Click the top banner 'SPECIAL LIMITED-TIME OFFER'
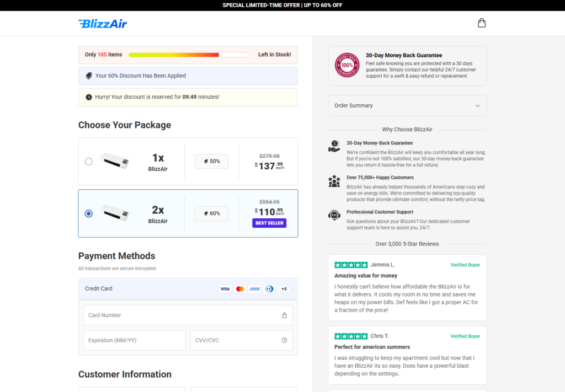Image resolution: width=565 pixels, height=392 pixels. (x=282, y=6)
